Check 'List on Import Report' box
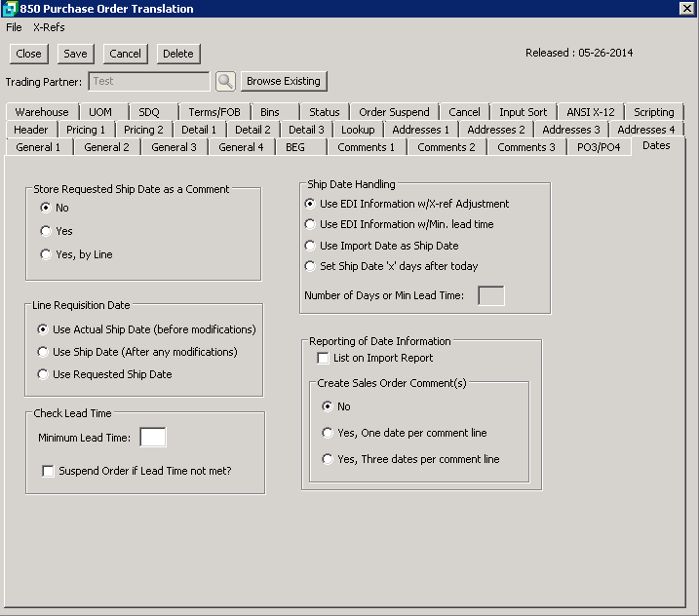This screenshot has width=699, height=616. coord(324,359)
